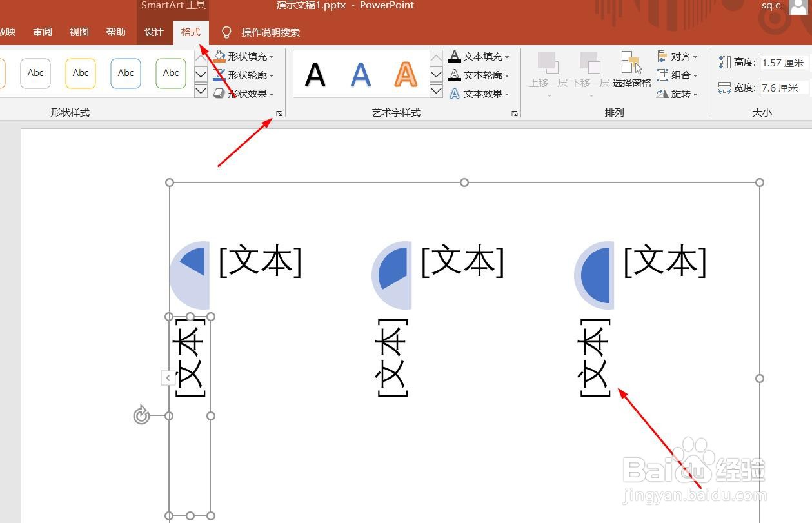Image resolution: width=812 pixels, height=523 pixels.
Task: Click the rotation handle of selected shape
Action: [x=141, y=415]
